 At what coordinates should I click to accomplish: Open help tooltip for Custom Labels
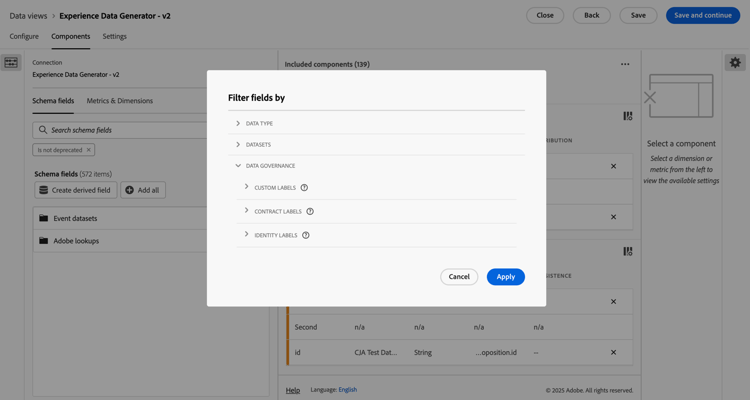click(x=304, y=188)
